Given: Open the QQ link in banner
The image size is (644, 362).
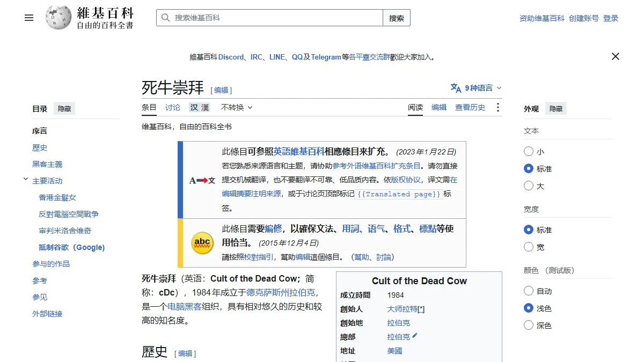Looking at the screenshot, I should click(297, 57).
